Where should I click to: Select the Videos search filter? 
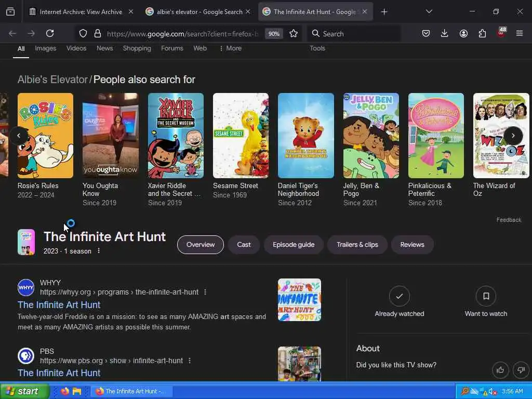pos(76,48)
